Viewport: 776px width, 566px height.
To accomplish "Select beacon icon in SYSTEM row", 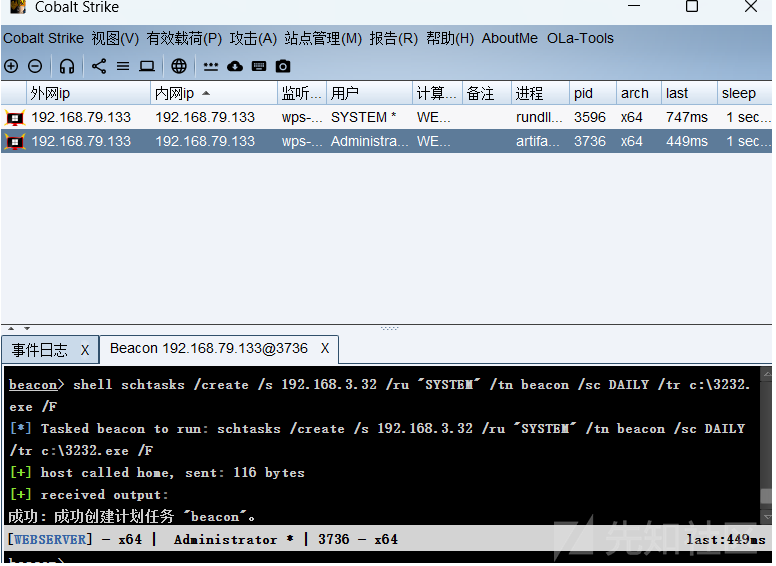I will [15, 118].
